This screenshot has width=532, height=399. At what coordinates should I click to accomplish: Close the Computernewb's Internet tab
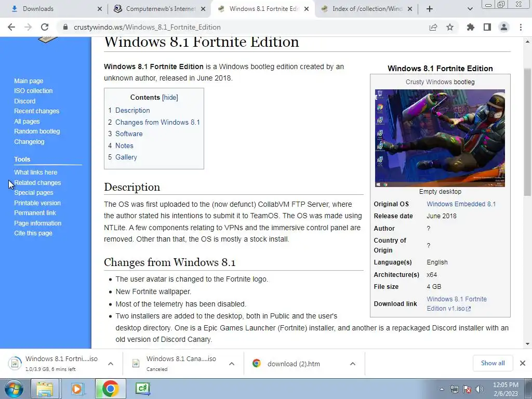coord(203,9)
